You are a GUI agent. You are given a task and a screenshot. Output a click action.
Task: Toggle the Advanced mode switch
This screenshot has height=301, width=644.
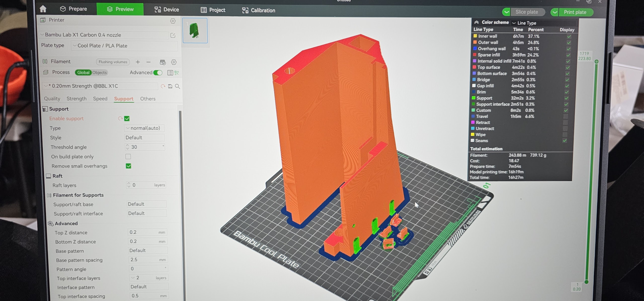point(158,73)
